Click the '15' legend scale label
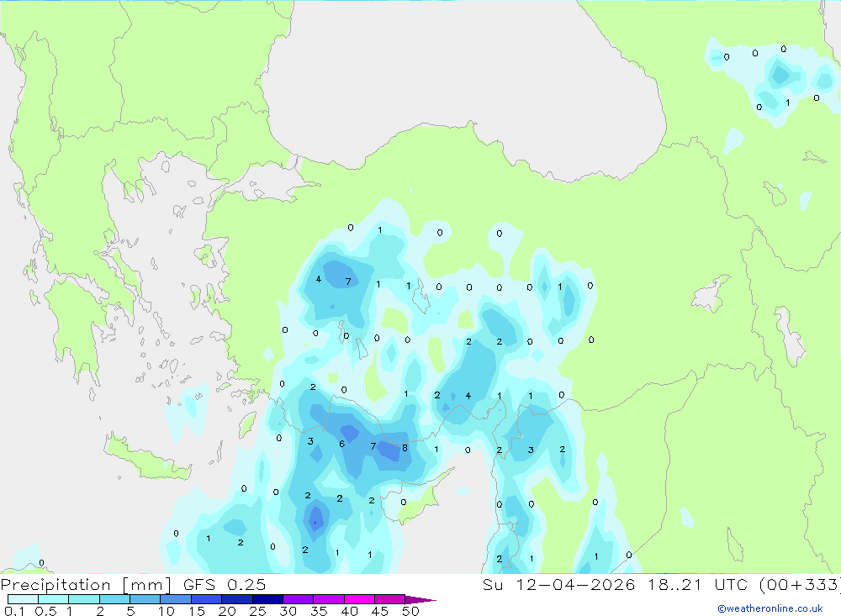Image resolution: width=841 pixels, height=616 pixels. pos(197,611)
